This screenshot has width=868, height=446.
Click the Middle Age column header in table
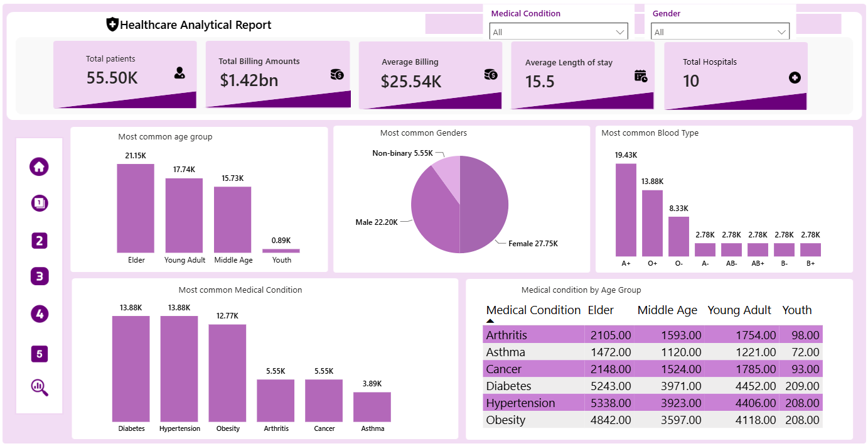667,310
